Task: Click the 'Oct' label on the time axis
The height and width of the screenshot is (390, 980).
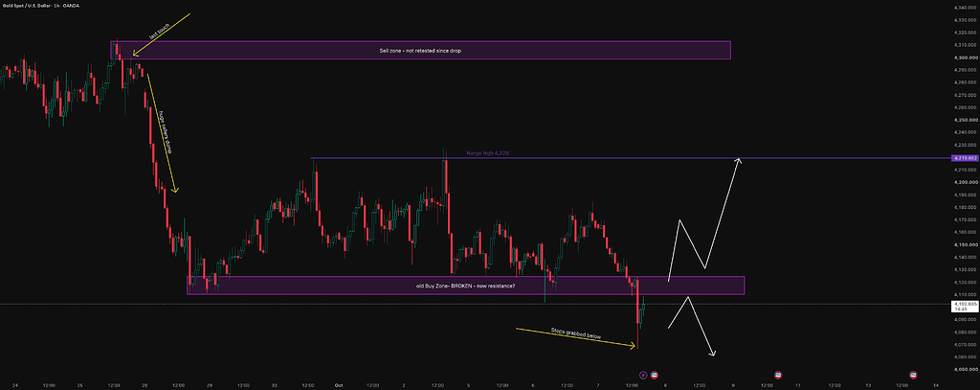Action: (340, 385)
